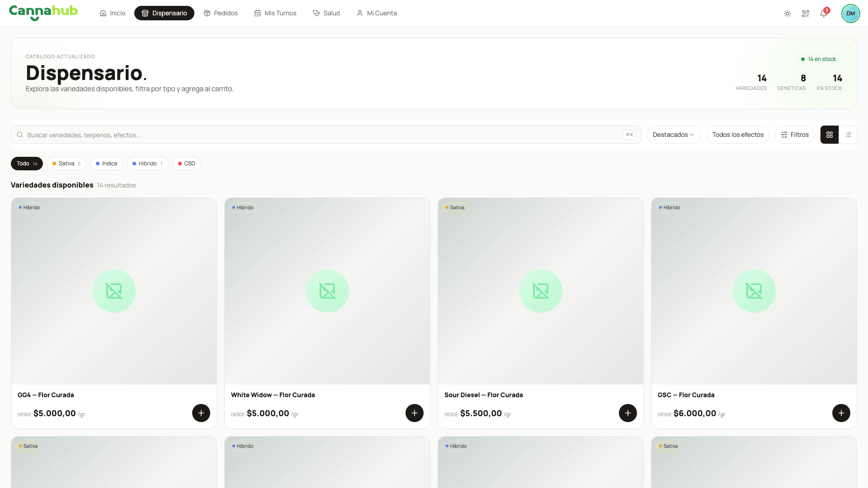The width and height of the screenshot is (868, 488).
Task: Click the Hibrido tag on GSC card
Action: [x=670, y=207]
